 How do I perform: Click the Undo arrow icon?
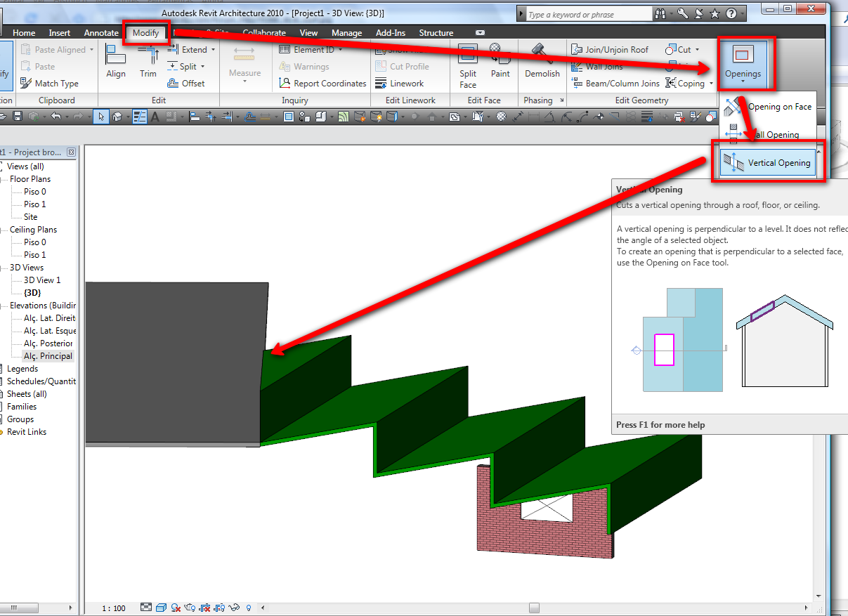[56, 117]
